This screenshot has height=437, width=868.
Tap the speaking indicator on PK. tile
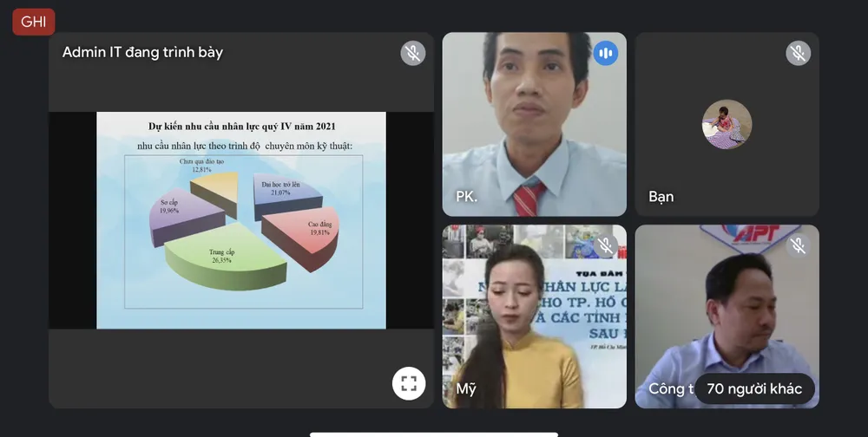[x=605, y=53]
